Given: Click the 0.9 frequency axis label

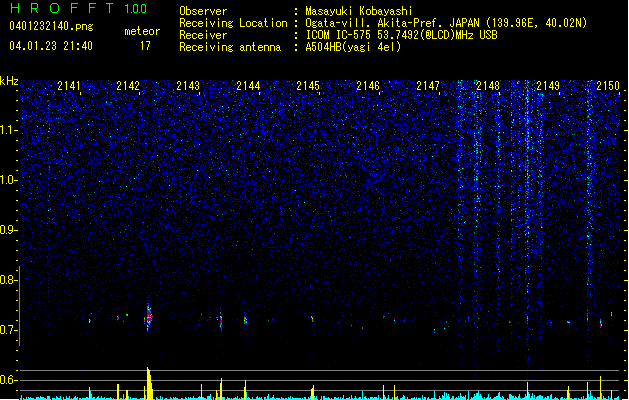Looking at the screenshot, I should [x=7, y=230].
